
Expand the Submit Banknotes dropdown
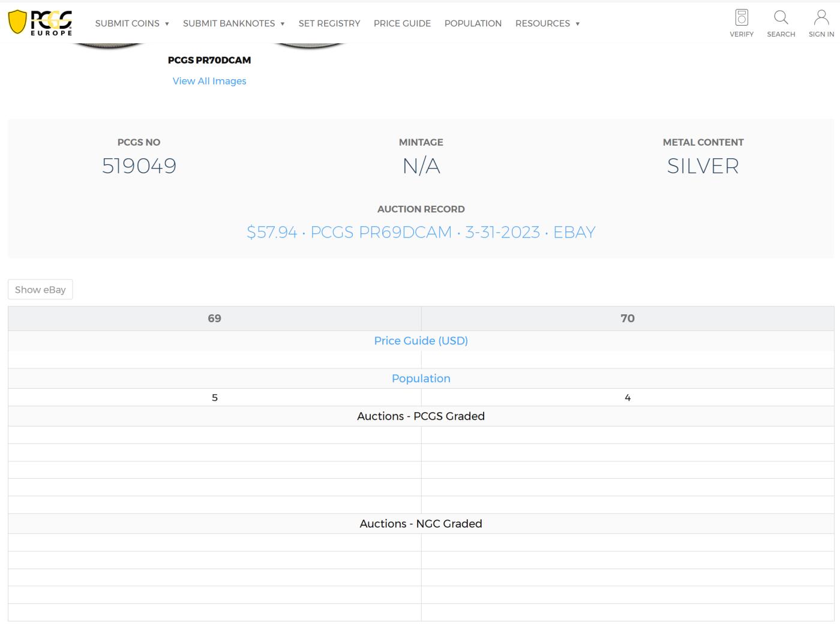point(233,23)
